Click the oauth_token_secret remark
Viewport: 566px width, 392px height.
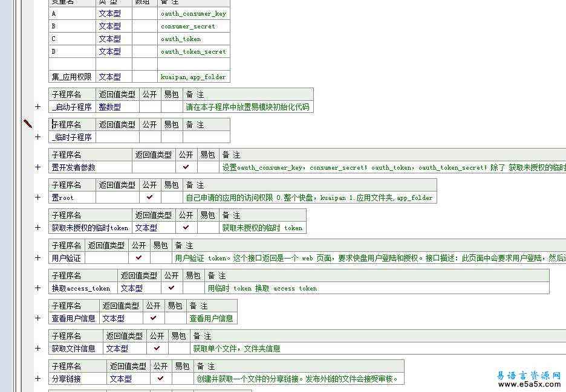pyautogui.click(x=194, y=51)
